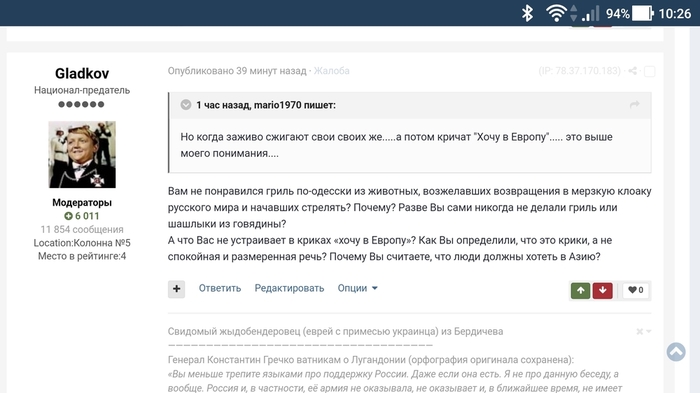Tap the battery indicator icon
This screenshot has height=393, width=700.
[x=643, y=13]
